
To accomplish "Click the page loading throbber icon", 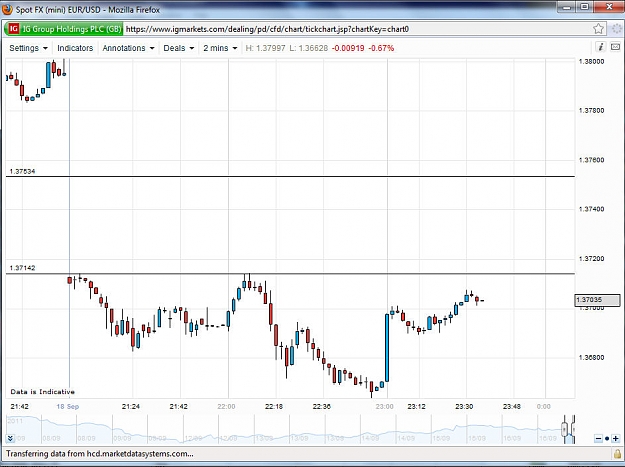I will [617, 29].
